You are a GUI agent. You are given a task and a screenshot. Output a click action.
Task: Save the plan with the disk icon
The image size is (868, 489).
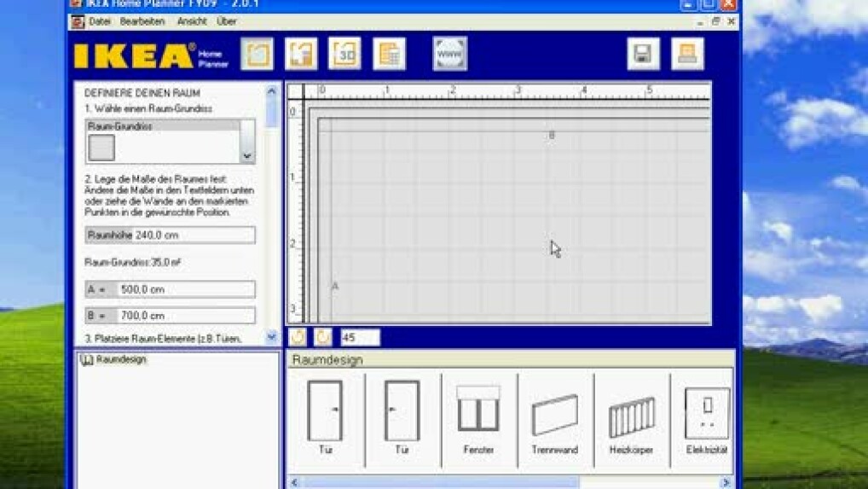644,55
